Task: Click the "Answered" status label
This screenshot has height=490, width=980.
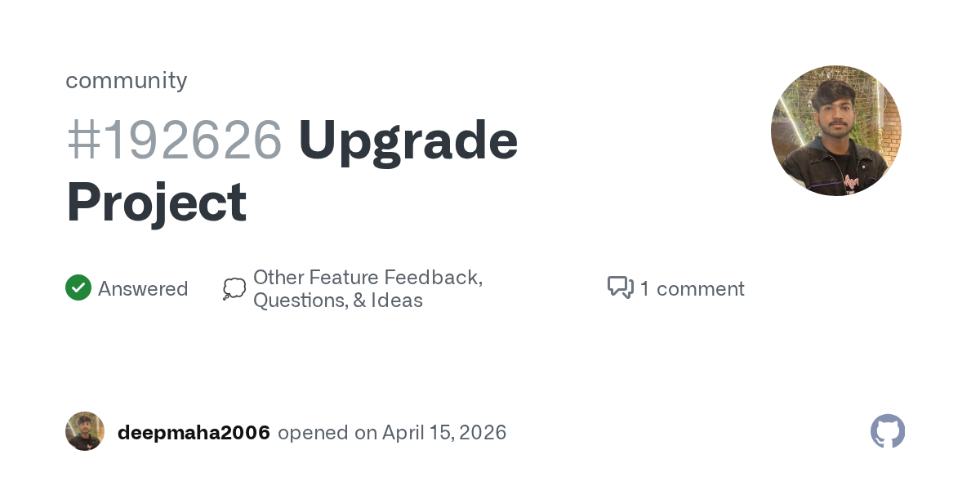Action: click(x=143, y=289)
